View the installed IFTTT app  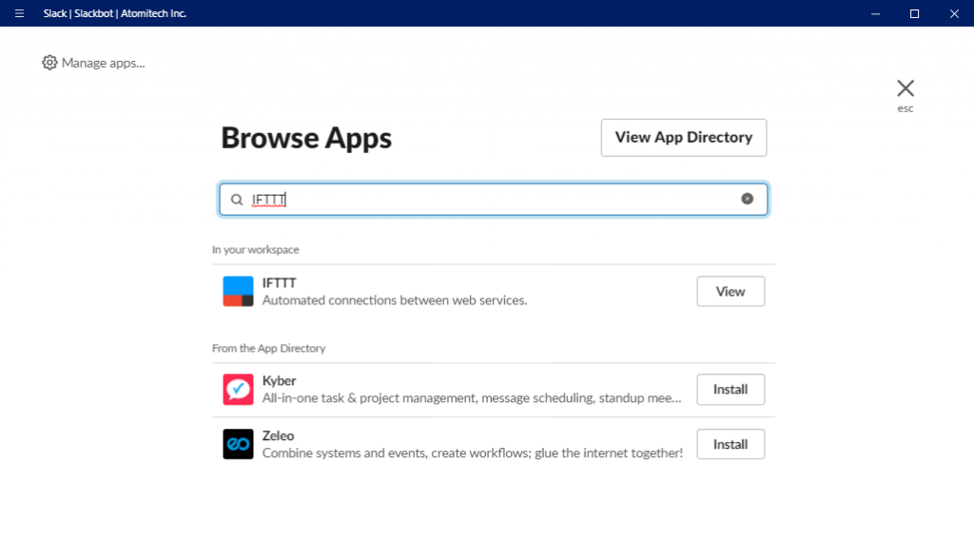tap(730, 291)
